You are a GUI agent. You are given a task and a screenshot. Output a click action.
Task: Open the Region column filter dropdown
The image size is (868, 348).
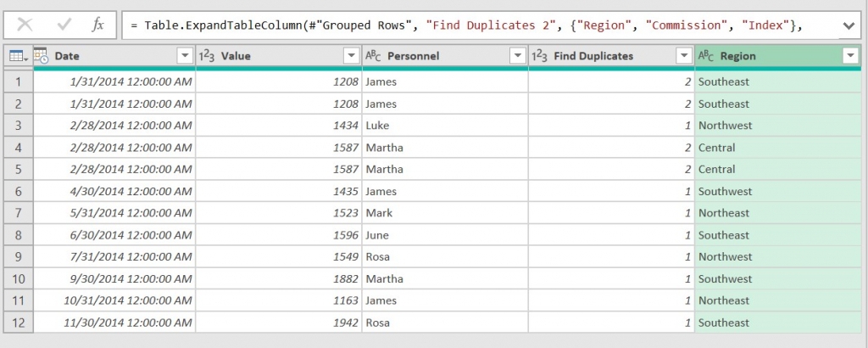tap(850, 56)
